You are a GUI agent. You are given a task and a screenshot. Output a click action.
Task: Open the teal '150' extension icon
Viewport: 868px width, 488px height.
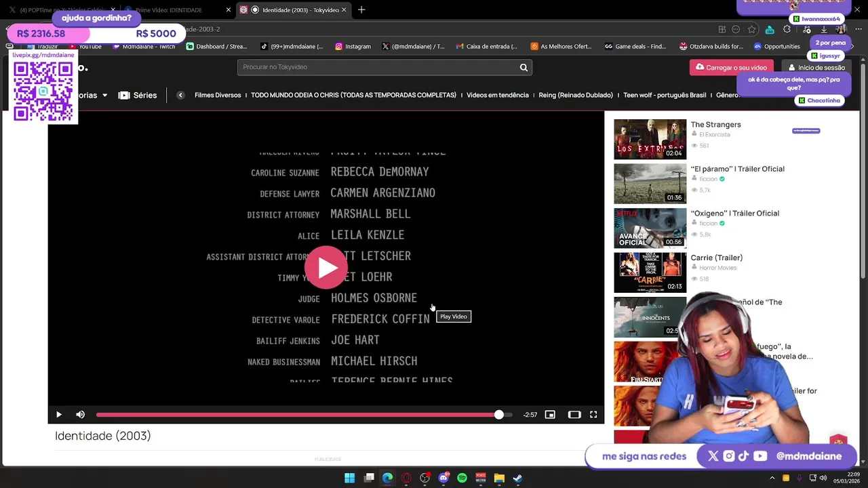[770, 29]
